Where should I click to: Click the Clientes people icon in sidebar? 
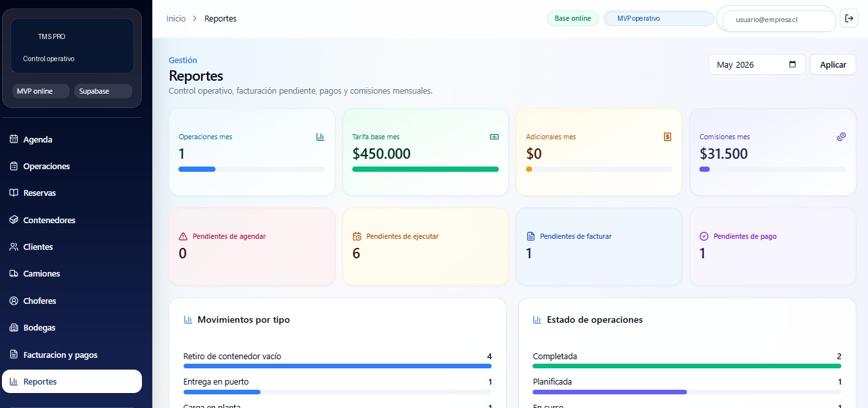click(14, 247)
